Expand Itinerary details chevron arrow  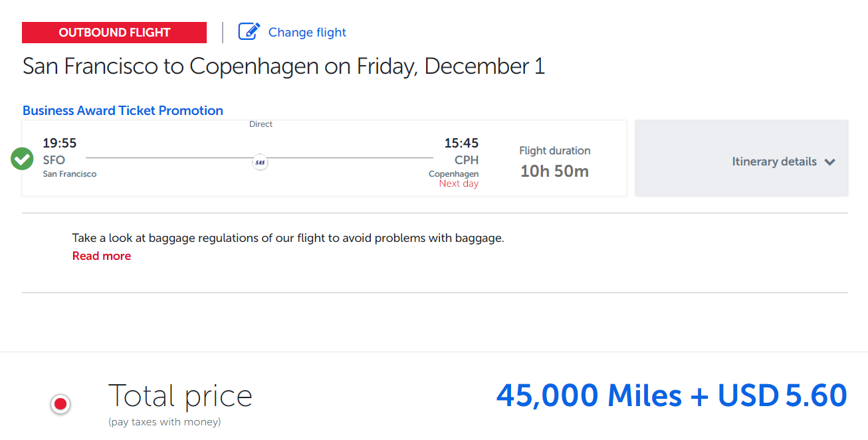pyautogui.click(x=829, y=162)
